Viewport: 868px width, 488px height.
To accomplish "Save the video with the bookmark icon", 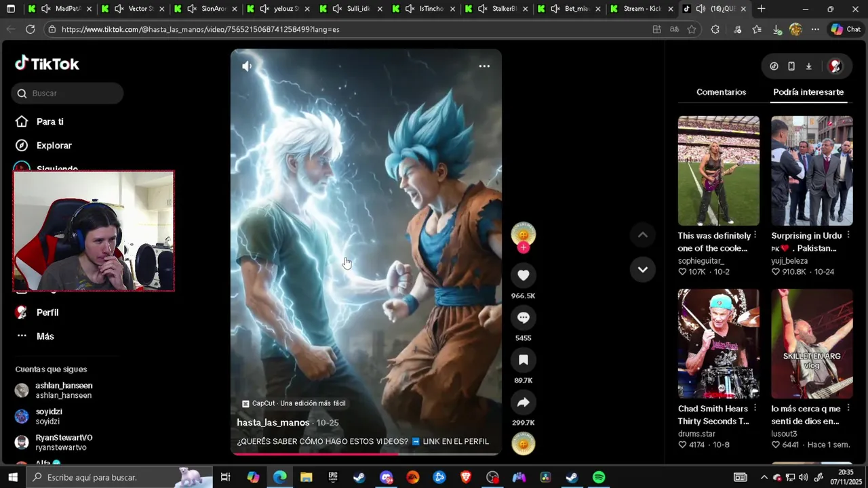I will tap(523, 360).
